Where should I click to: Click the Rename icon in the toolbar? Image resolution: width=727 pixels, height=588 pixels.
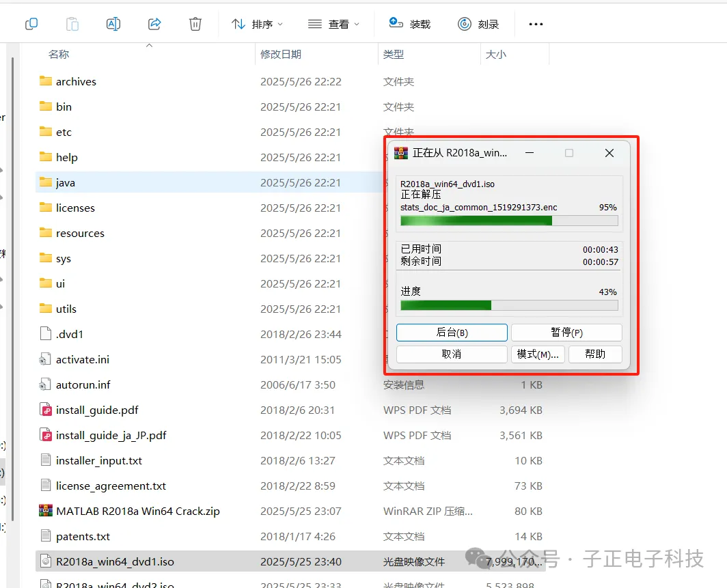click(113, 24)
